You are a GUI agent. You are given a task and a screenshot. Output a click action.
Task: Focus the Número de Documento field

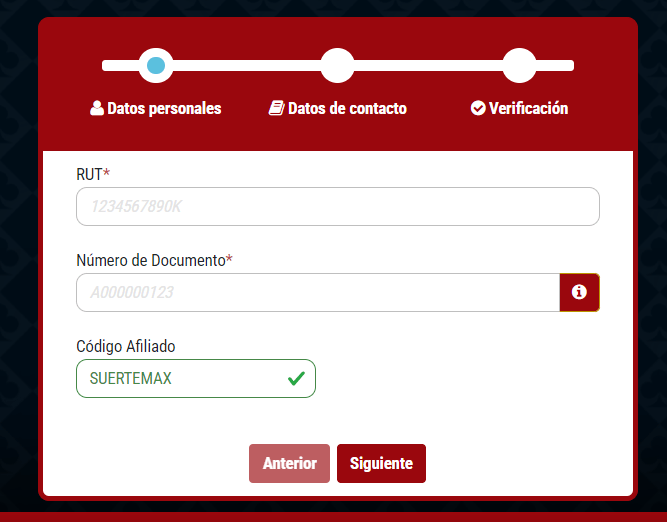click(x=318, y=292)
